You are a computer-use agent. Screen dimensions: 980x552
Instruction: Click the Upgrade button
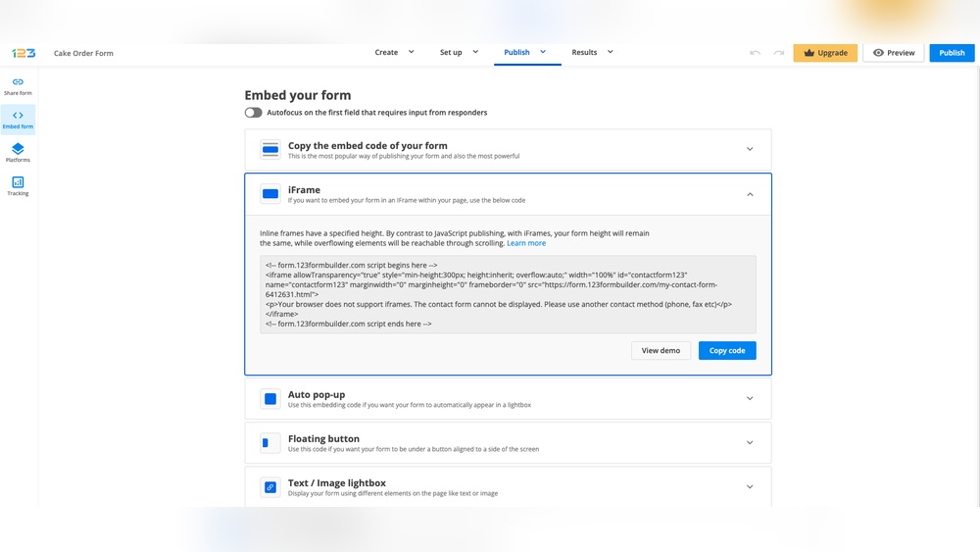coord(825,53)
